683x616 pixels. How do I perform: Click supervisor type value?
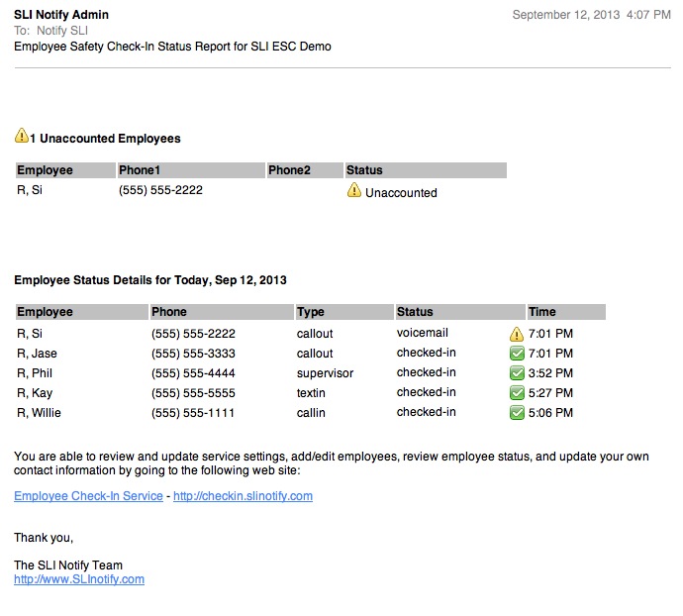[x=326, y=373]
